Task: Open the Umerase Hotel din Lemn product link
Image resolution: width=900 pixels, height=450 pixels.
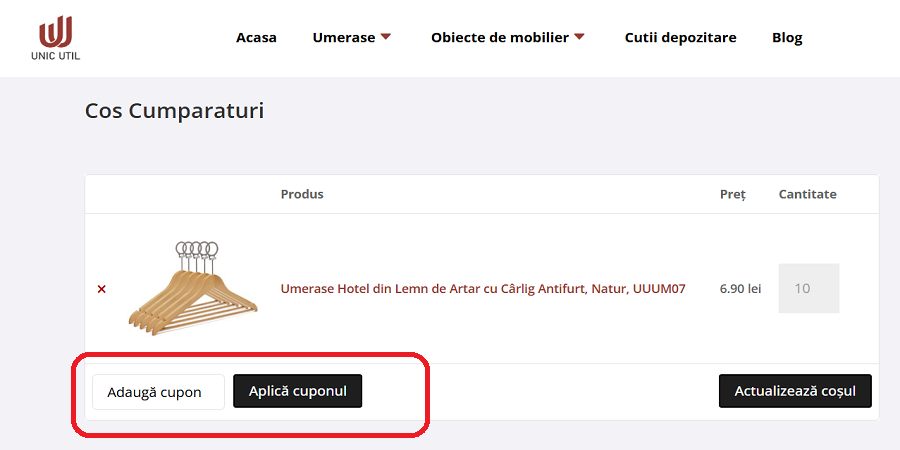Action: (482, 289)
